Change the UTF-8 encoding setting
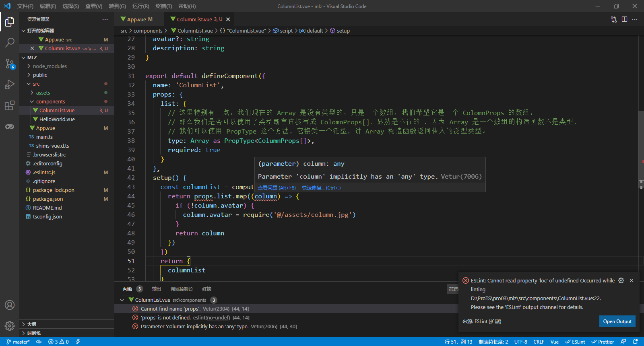 [x=520, y=342]
